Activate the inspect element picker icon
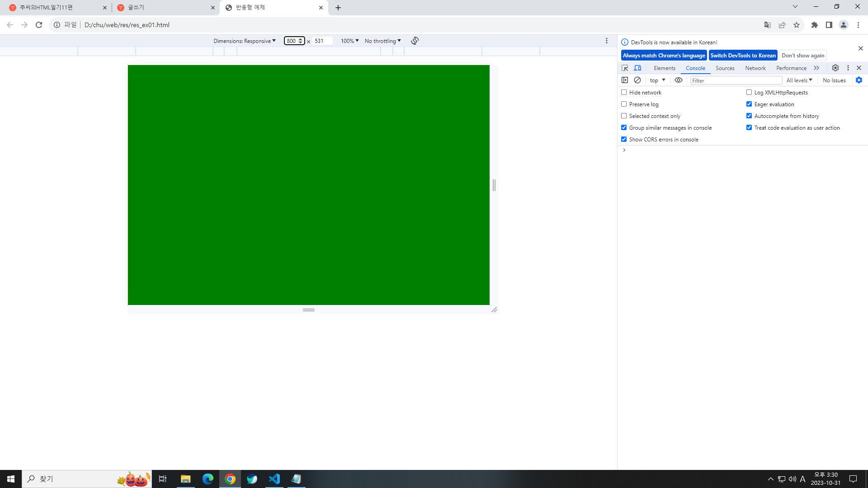868x488 pixels. 625,68
